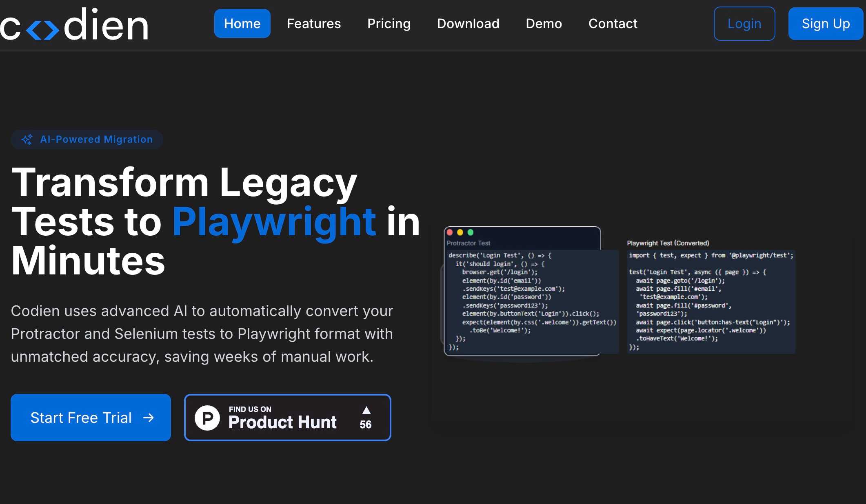This screenshot has width=866, height=504.
Task: Click the Protractor Test code panel
Action: click(x=531, y=301)
